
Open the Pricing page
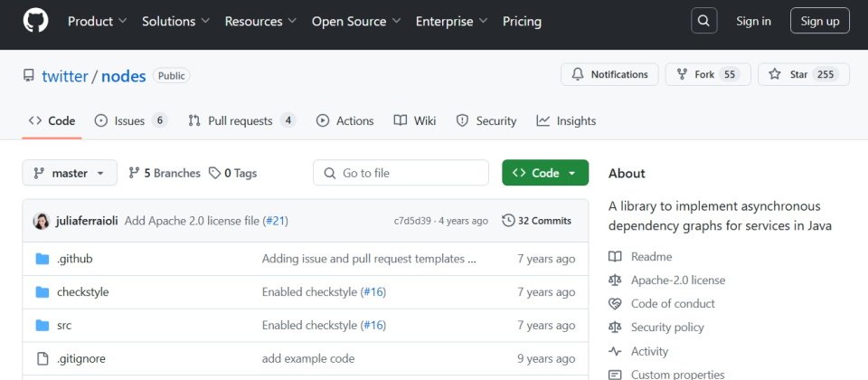click(522, 21)
